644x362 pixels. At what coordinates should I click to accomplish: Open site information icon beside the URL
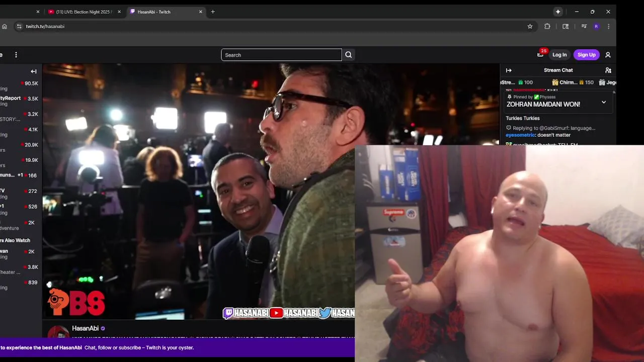click(19, 27)
